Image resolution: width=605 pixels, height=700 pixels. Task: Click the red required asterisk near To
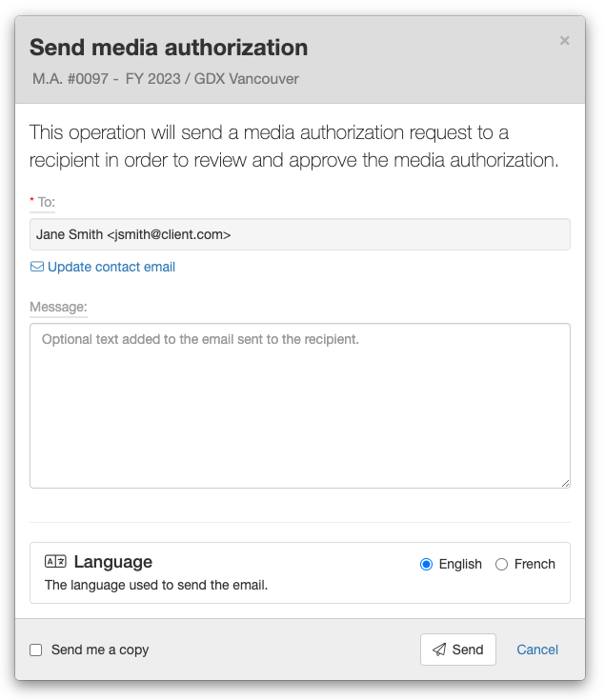coord(31,200)
